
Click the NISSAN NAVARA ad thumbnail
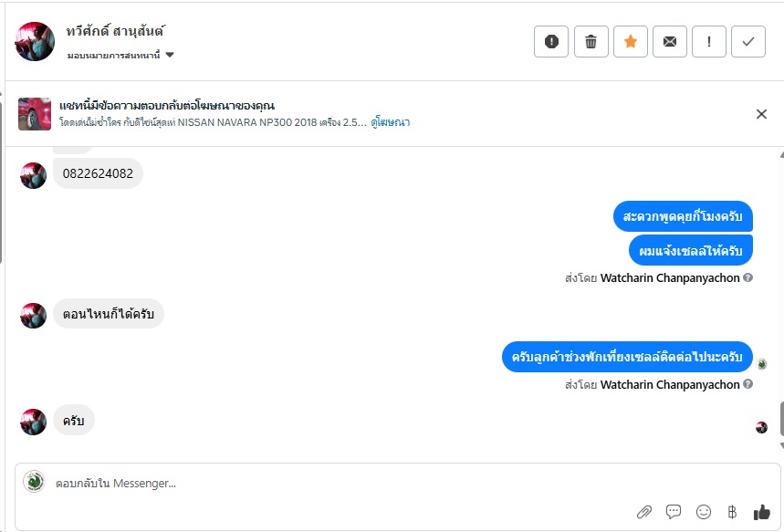[x=35, y=114]
